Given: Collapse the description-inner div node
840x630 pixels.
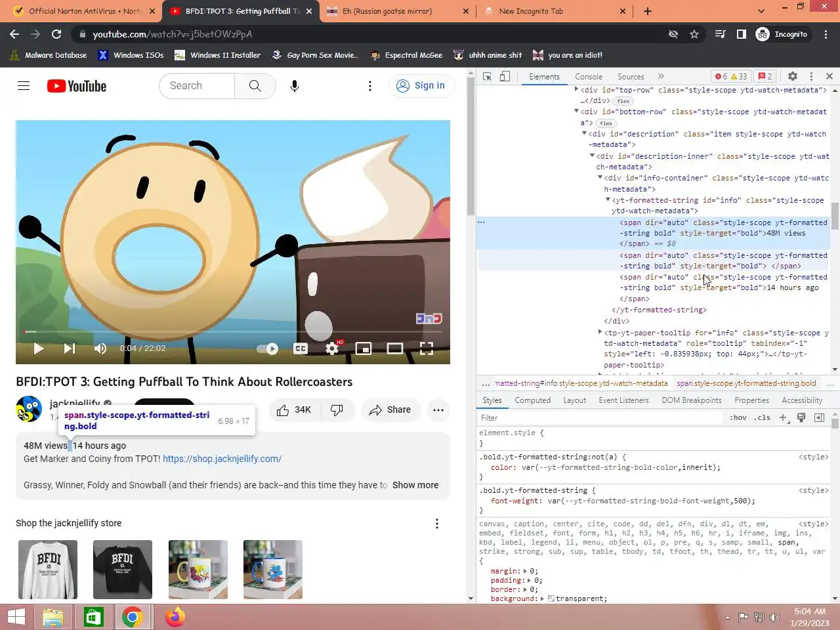Looking at the screenshot, I should pyautogui.click(x=592, y=156).
